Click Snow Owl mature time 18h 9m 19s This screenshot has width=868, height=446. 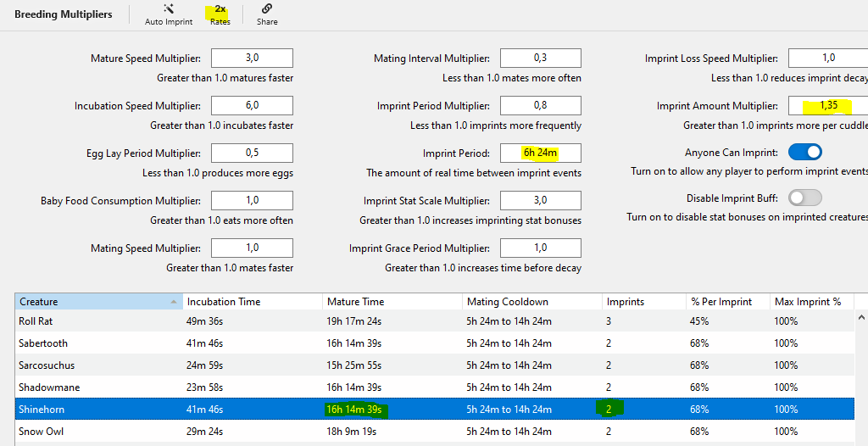click(352, 432)
